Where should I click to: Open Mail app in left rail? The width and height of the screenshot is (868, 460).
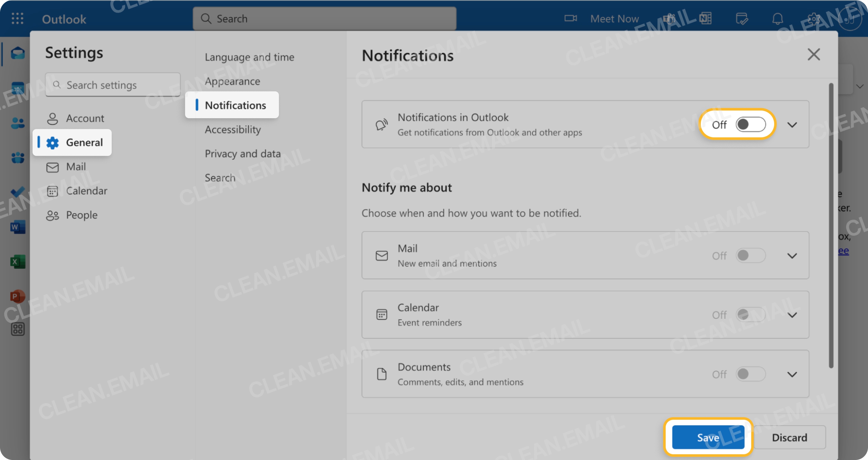18,53
